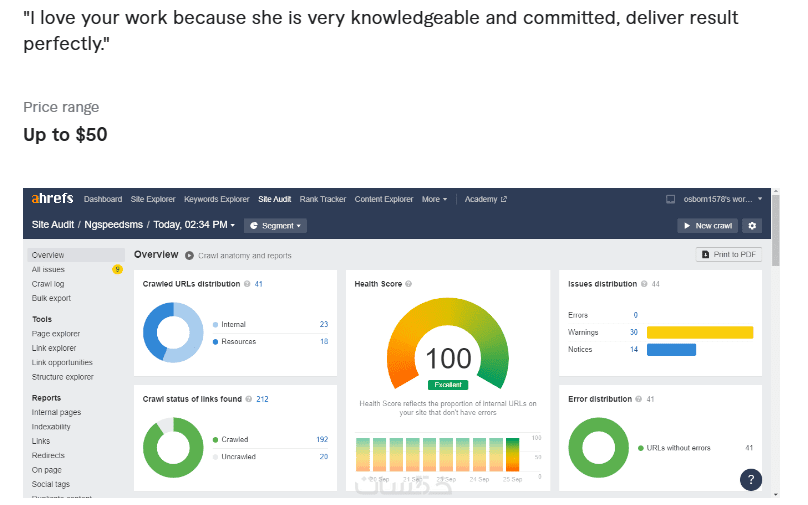Image resolution: width=808 pixels, height=505 pixels.
Task: Click the Crawl anatomy and reports link
Action: (245, 256)
